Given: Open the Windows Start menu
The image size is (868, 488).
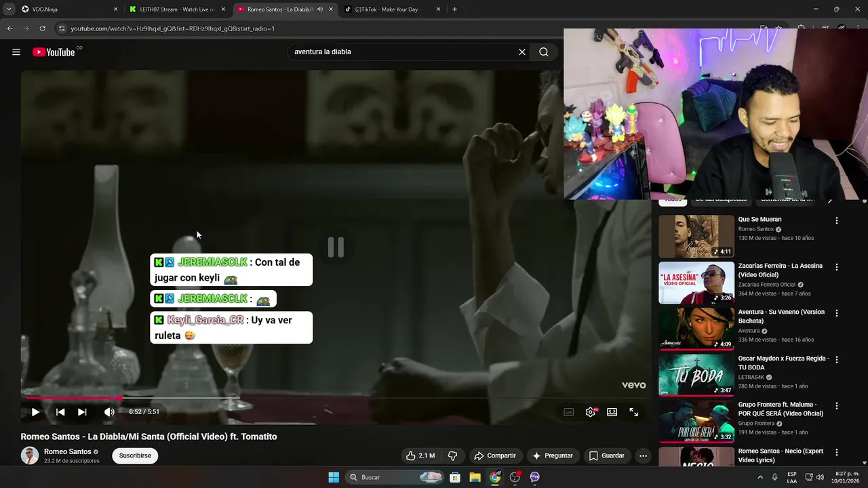Looking at the screenshot, I should pos(334,477).
